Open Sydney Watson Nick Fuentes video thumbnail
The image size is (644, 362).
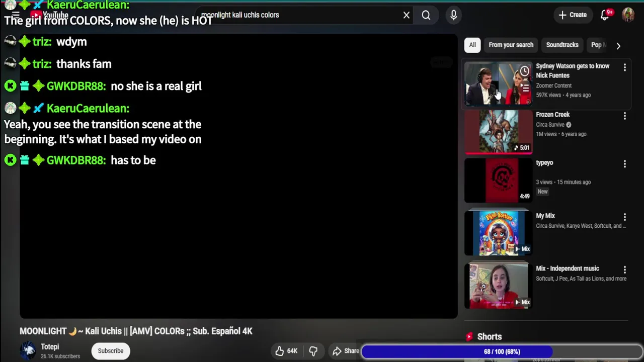[498, 83]
